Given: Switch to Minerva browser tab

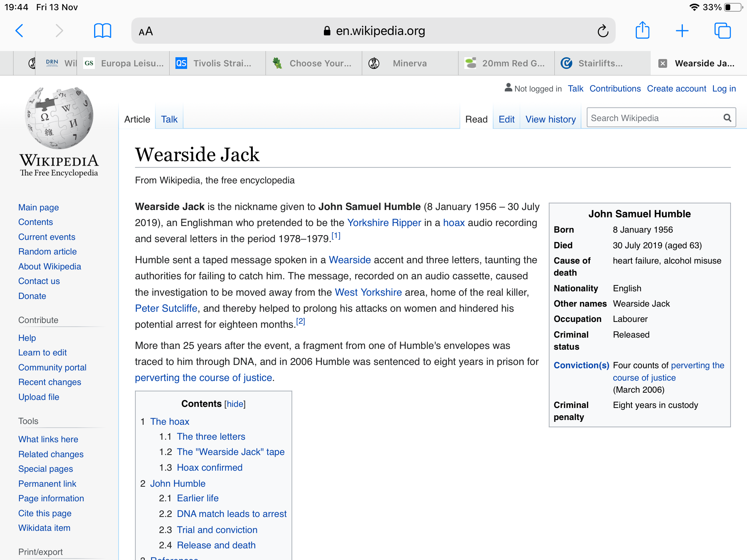Looking at the screenshot, I should click(x=410, y=63).
